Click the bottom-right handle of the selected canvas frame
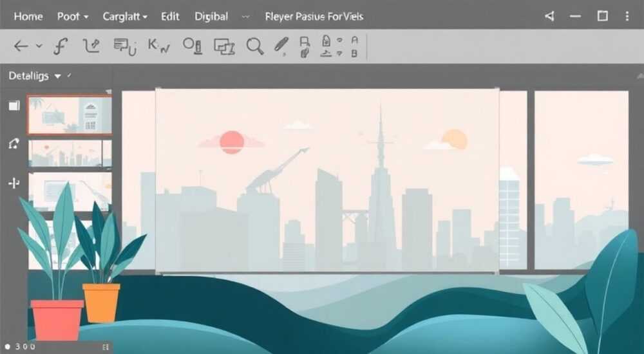This screenshot has width=644, height=354. point(497,272)
